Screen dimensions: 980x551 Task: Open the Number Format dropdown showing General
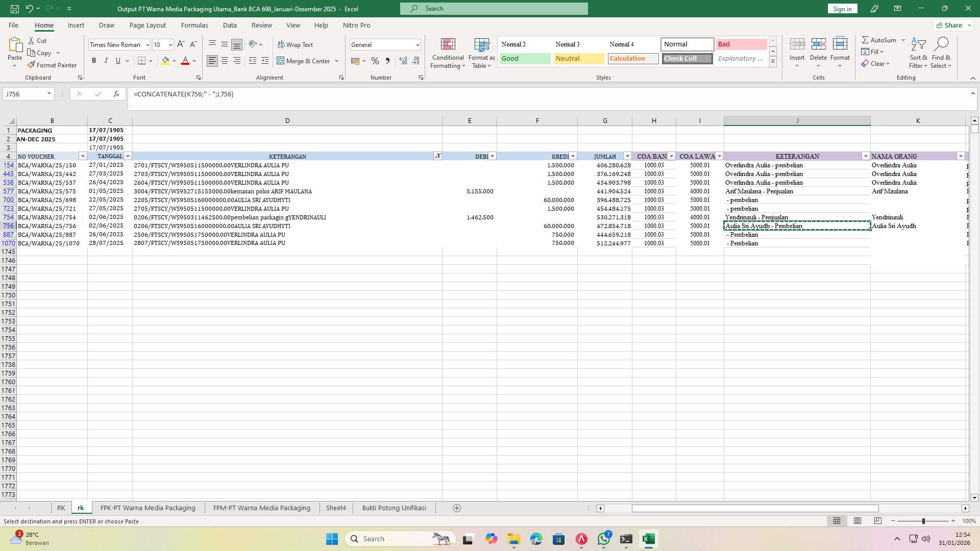(385, 44)
